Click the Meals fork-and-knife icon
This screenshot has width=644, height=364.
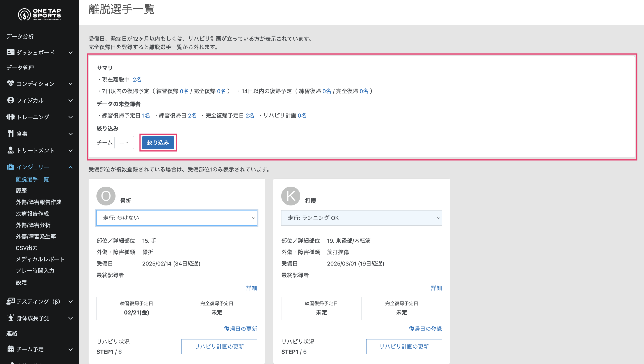10,134
